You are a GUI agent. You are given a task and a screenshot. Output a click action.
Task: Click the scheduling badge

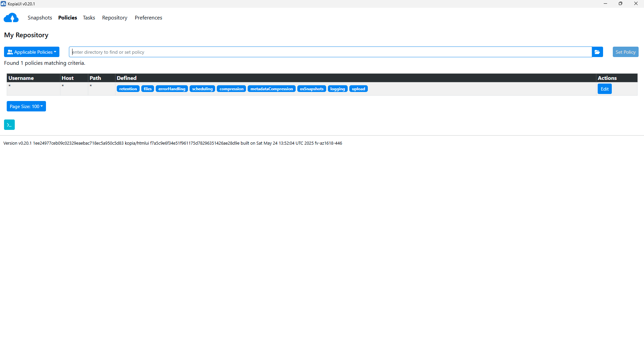pos(202,89)
